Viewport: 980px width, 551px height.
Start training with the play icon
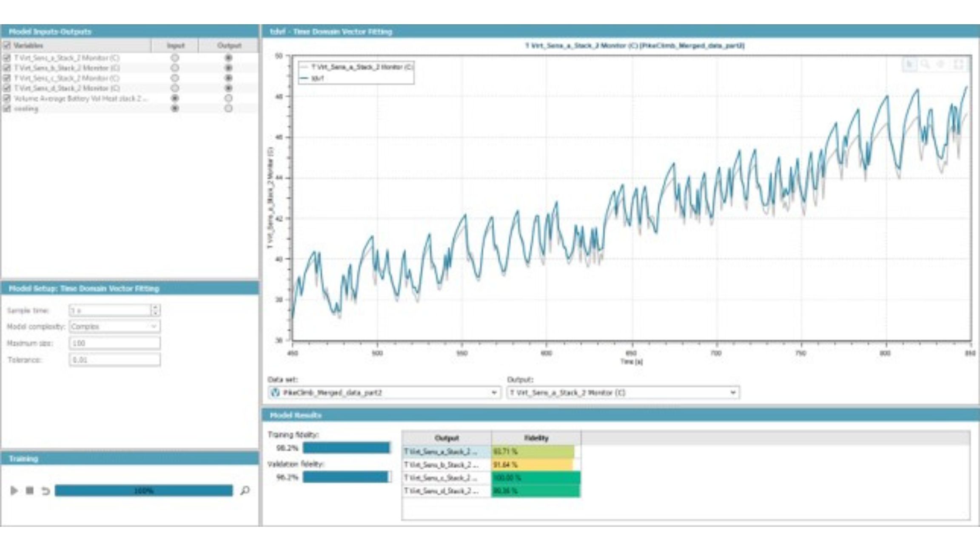coord(14,491)
